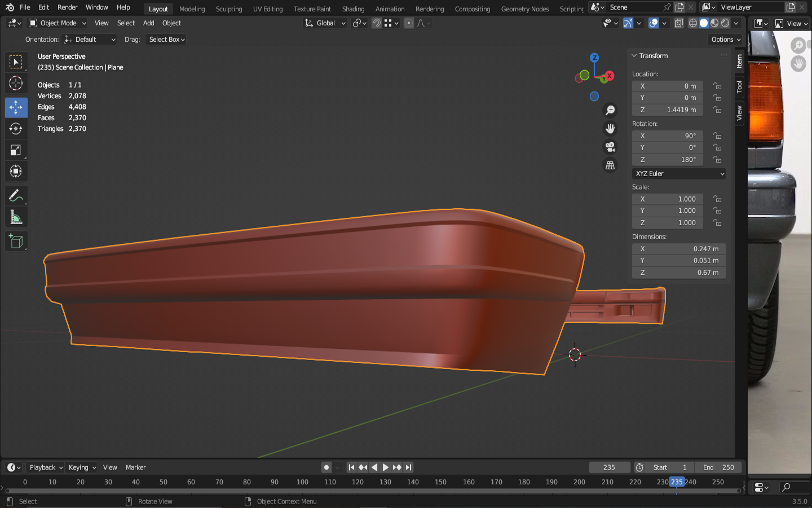Screen dimensions: 812x508
Task: Jump to the first frame
Action: pyautogui.click(x=351, y=467)
